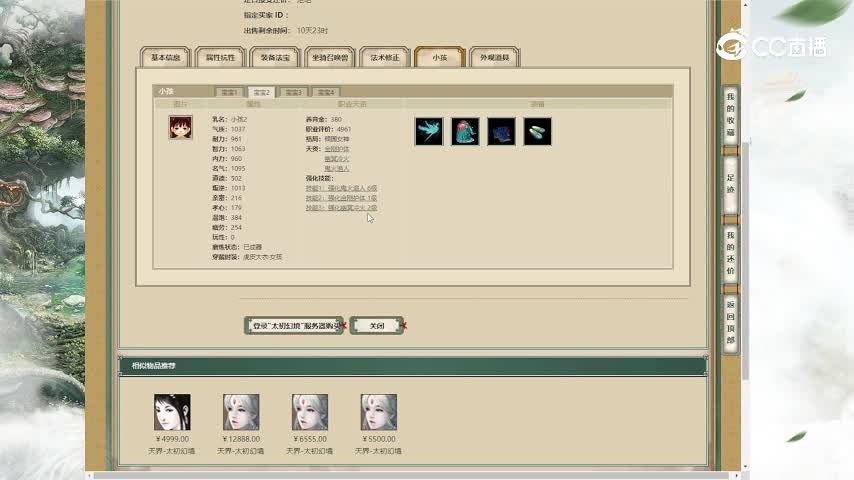This screenshot has height=480, width=854.
Task: Select the fourth equipment icon, pale shoes
Action: (x=537, y=131)
